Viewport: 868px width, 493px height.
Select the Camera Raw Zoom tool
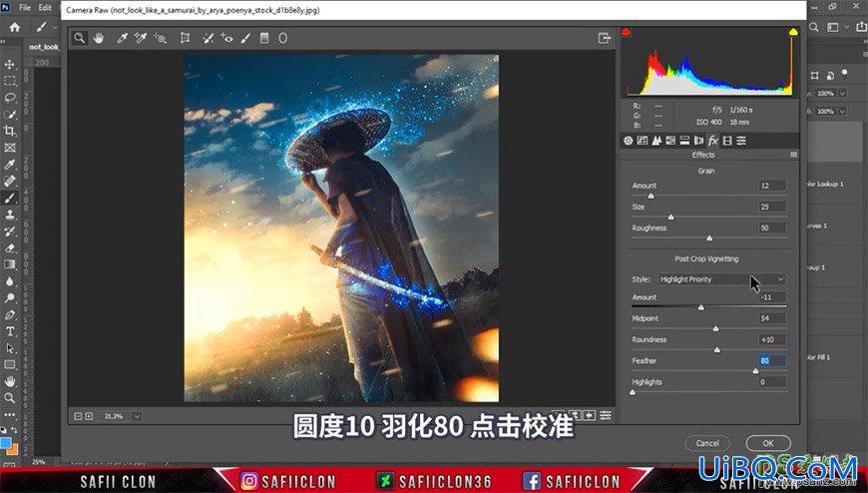tap(80, 38)
